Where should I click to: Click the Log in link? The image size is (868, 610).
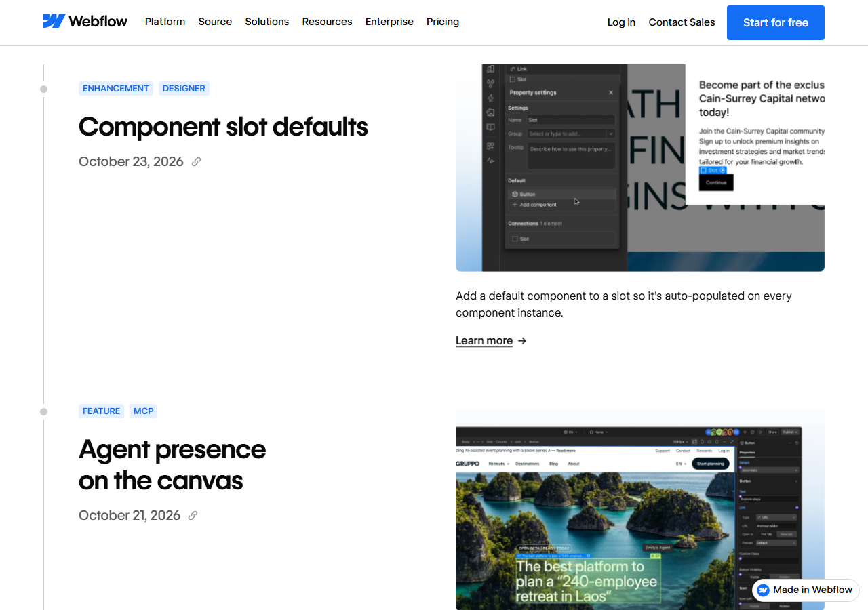coord(621,22)
